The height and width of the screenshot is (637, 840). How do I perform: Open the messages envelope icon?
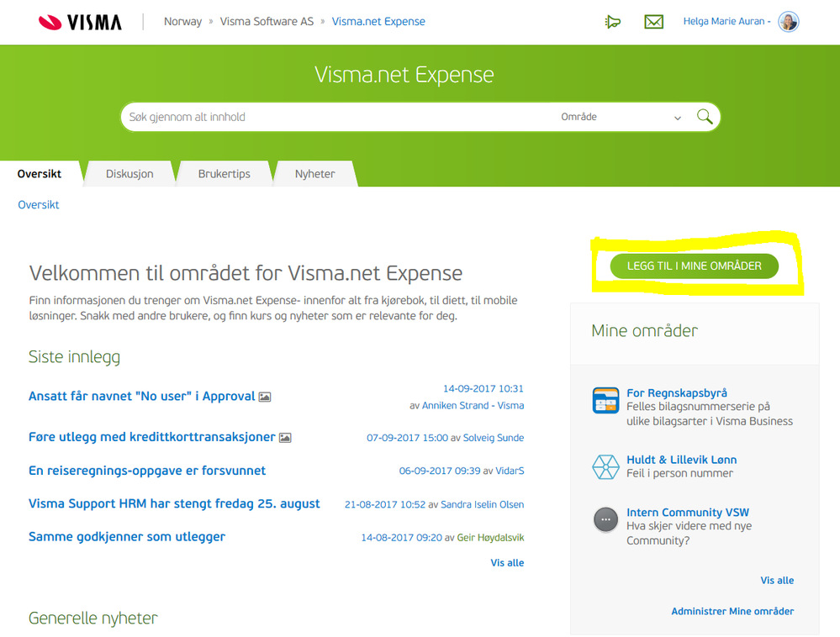tap(653, 22)
